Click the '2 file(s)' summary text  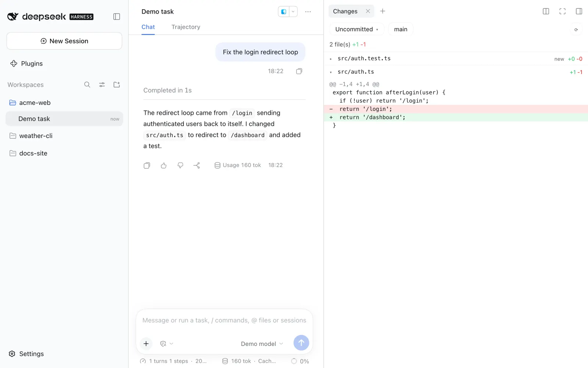pos(340,45)
